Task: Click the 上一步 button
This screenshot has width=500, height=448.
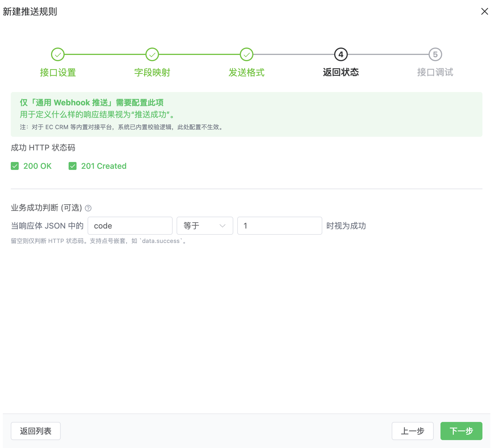Action: tap(412, 431)
